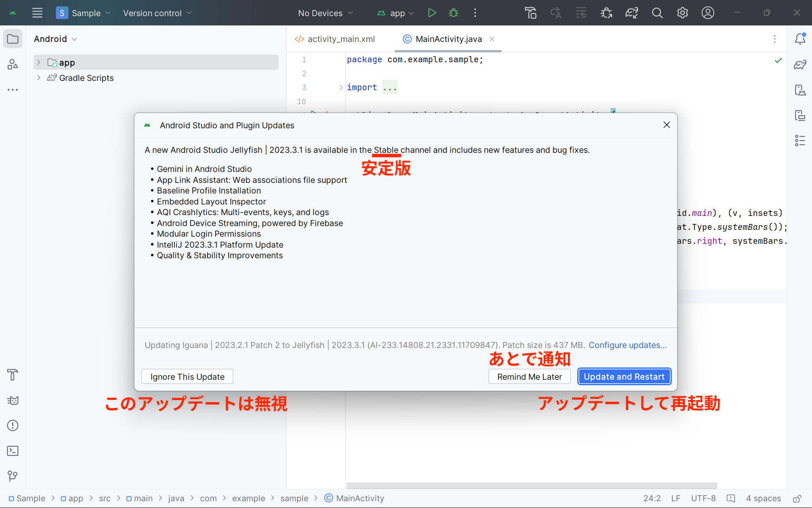
Task: Select the app module row in project tree
Action: [156, 62]
